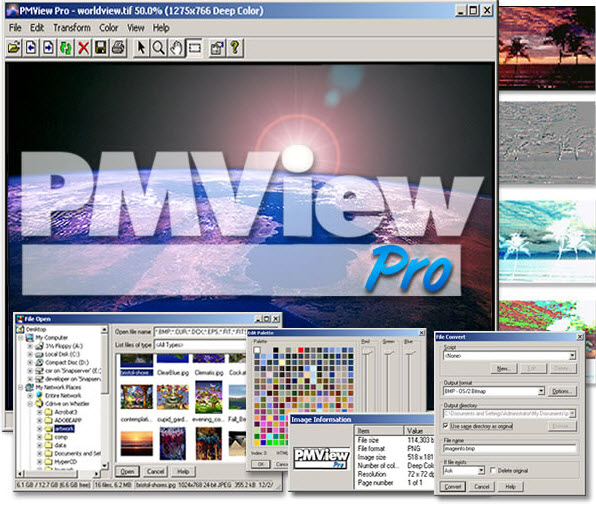Select the artwork folder in tree
The height and width of the screenshot is (505, 596).
coord(64,429)
